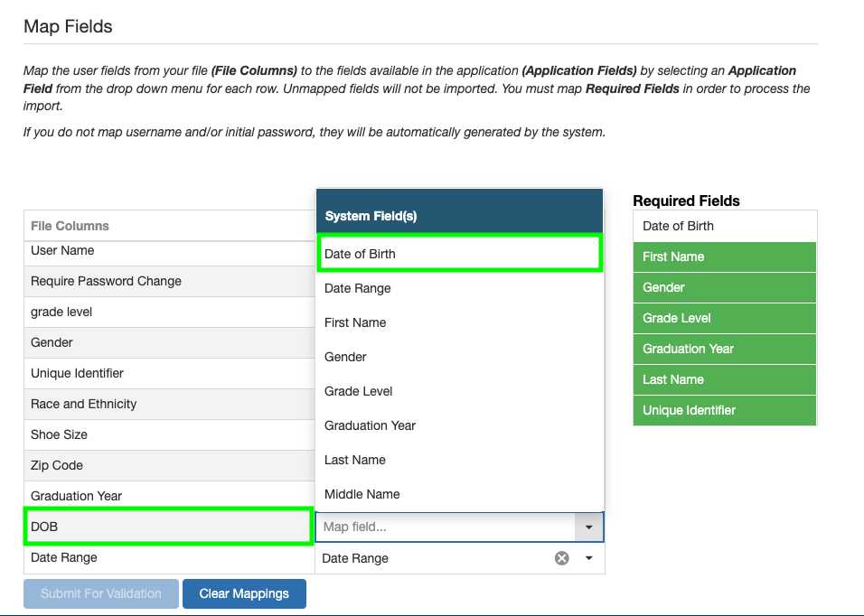Image resolution: width=864 pixels, height=616 pixels.
Task: Collapse the DOB map field dropdown arrow
Action: (x=589, y=527)
